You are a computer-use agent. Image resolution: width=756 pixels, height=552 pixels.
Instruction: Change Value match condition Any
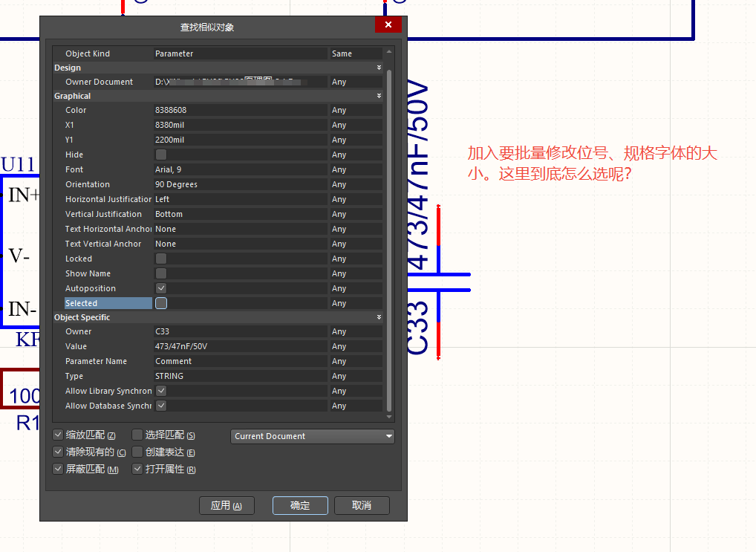click(x=356, y=346)
